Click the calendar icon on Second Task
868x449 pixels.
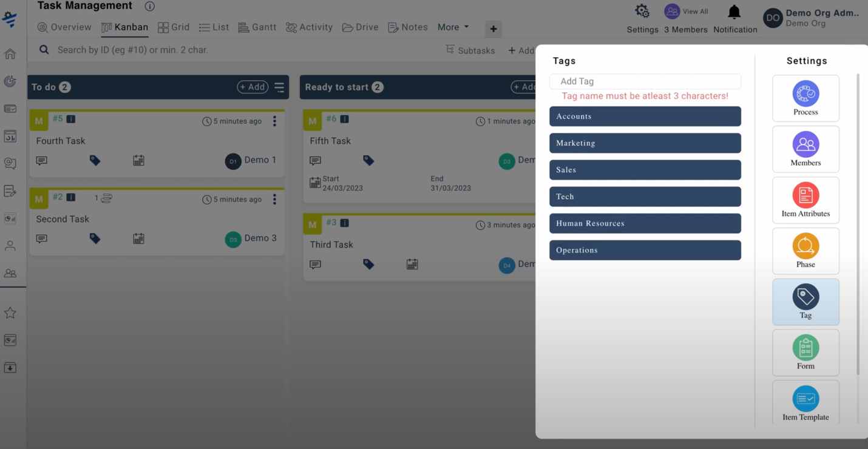point(138,238)
